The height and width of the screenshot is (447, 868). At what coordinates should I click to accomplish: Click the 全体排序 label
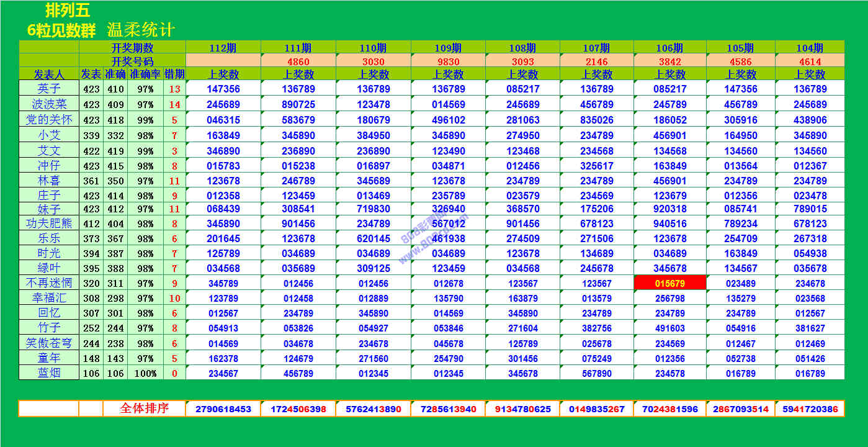pyautogui.click(x=143, y=409)
